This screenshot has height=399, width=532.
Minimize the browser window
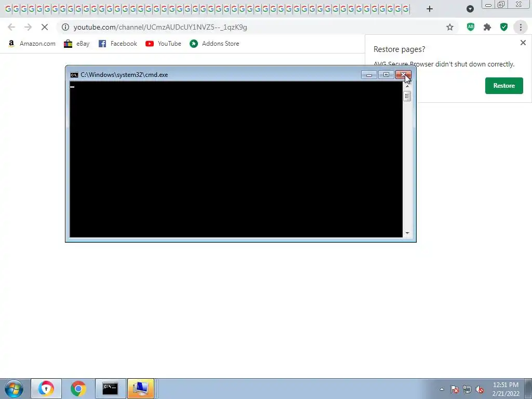pyautogui.click(x=488, y=5)
